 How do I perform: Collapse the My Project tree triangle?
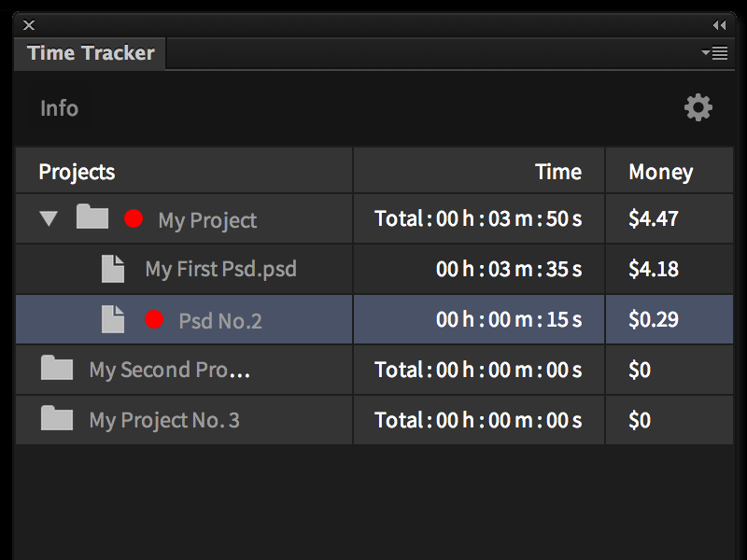[x=49, y=218]
